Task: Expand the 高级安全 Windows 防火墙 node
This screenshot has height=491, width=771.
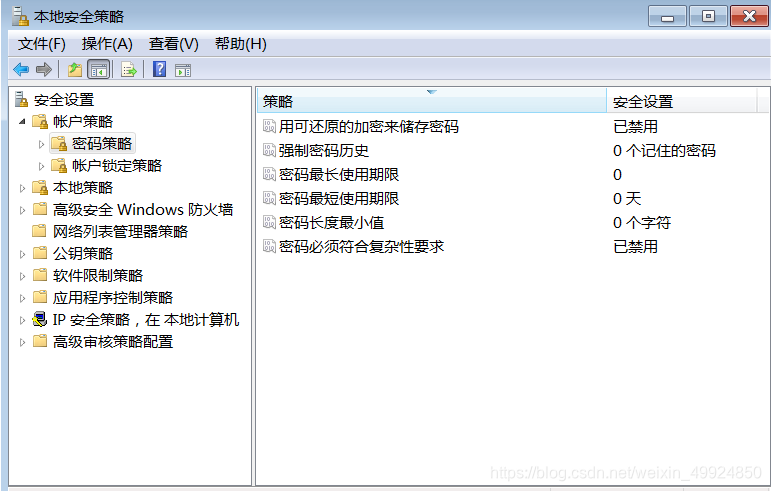Action: click(22, 210)
